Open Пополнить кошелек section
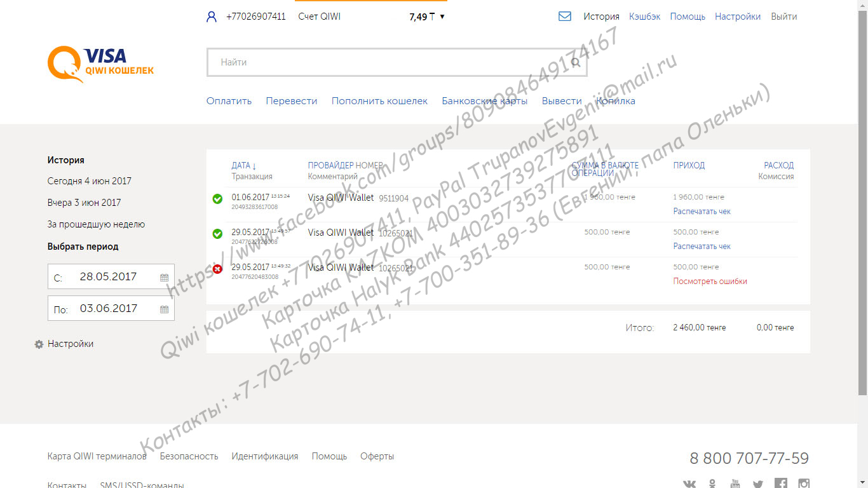This screenshot has height=488, width=868. tap(379, 101)
